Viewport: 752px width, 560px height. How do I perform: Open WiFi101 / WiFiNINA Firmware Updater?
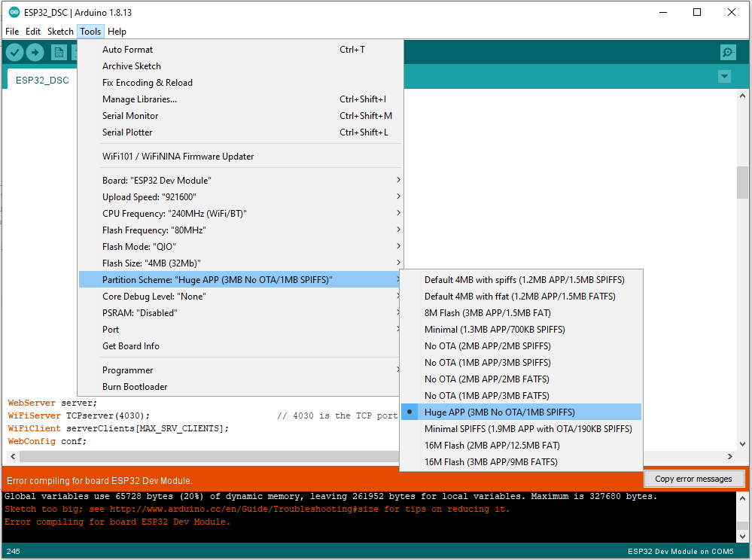coord(240,157)
